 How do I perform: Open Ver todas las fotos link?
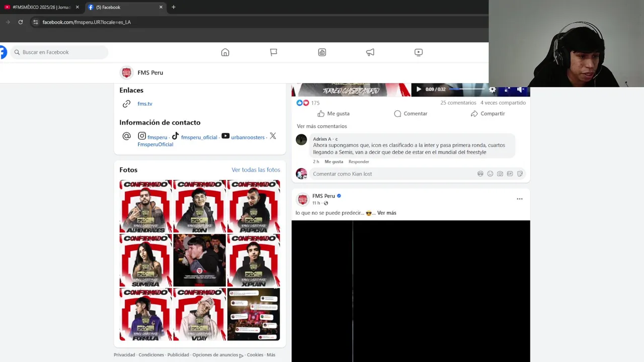click(x=256, y=170)
